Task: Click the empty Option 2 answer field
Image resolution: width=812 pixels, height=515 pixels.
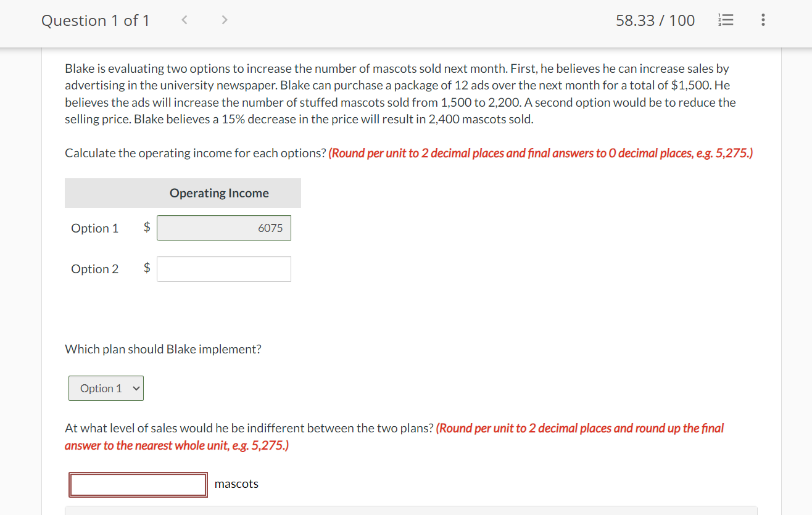Action: pos(223,268)
